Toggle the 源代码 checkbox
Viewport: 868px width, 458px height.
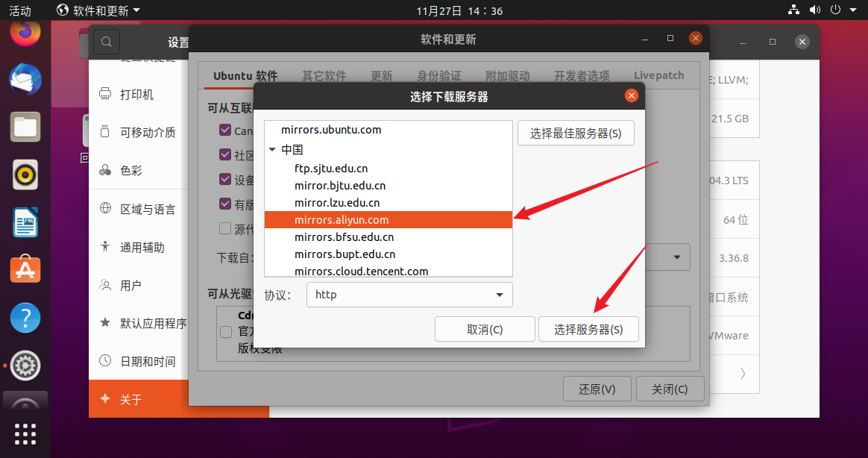[225, 228]
